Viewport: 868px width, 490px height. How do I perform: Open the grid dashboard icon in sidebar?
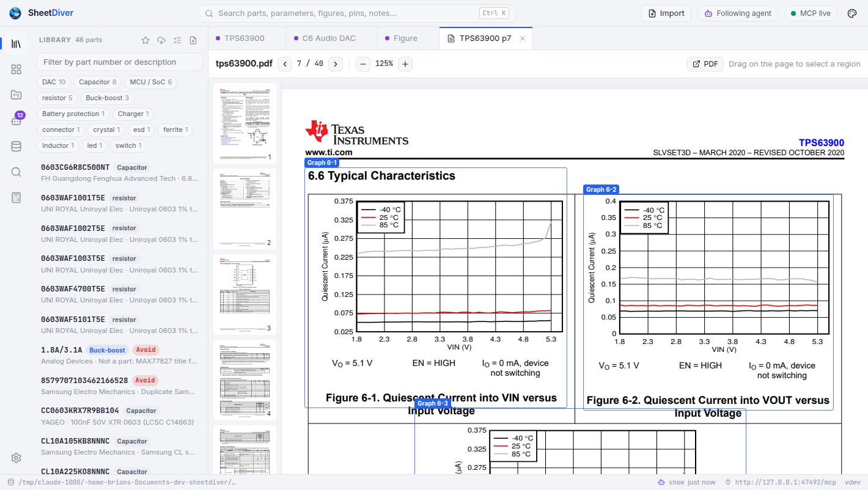[17, 69]
